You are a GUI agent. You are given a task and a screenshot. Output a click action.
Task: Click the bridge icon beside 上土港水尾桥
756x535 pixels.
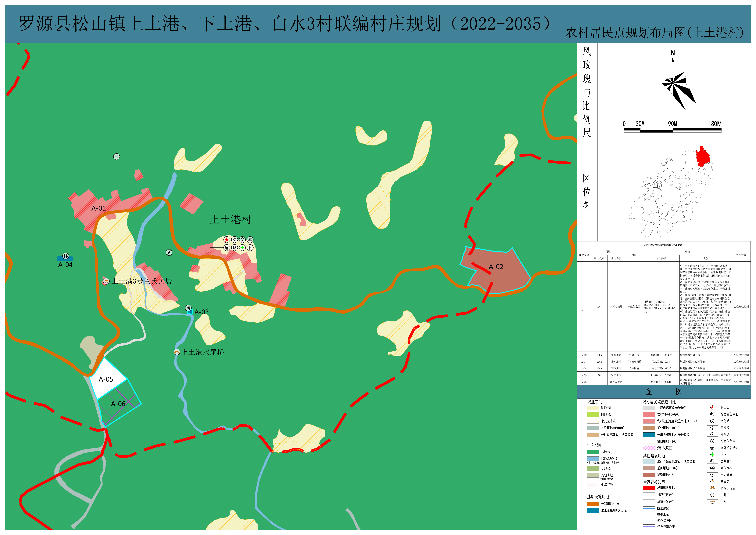point(177,352)
